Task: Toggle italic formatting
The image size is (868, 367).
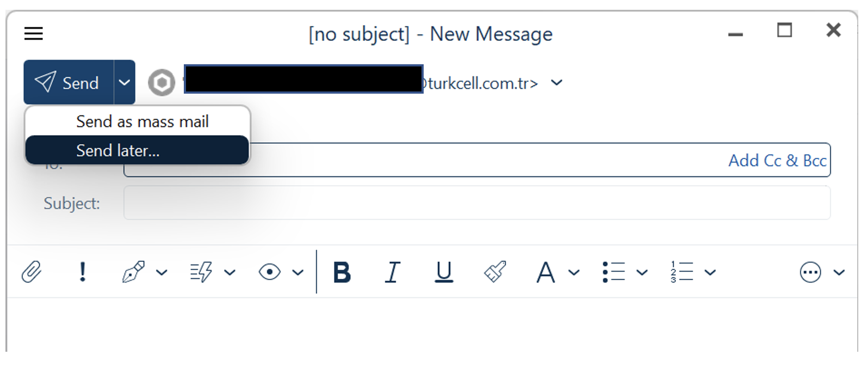Action: 393,272
